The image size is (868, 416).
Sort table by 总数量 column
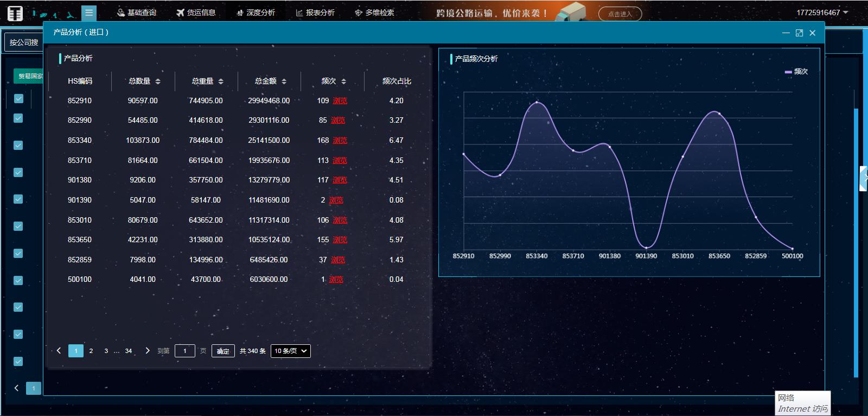(x=158, y=81)
